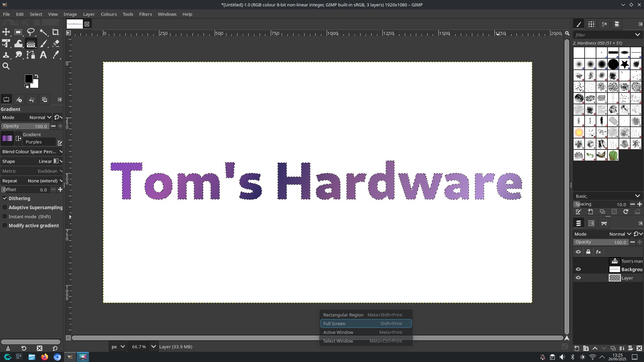644x362 pixels.
Task: Click the Purples gradient preview swatch
Action: [7, 138]
